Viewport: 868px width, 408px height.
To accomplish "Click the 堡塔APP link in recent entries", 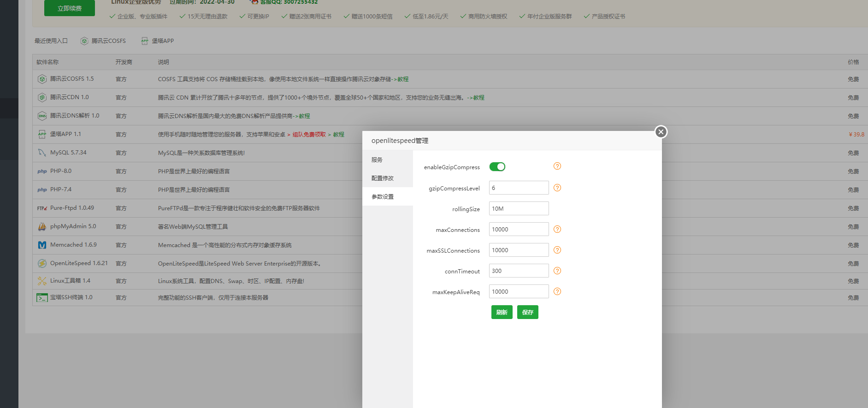I will [163, 41].
